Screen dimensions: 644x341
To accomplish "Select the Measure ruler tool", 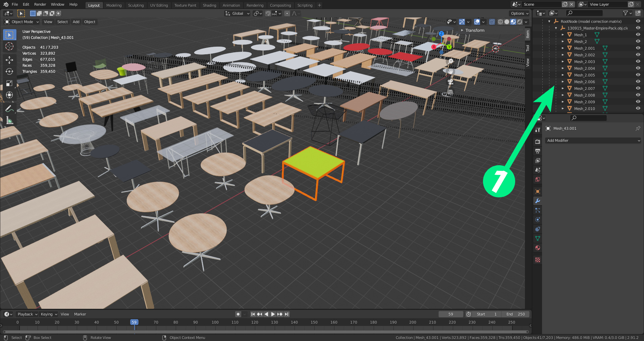I will 9,120.
